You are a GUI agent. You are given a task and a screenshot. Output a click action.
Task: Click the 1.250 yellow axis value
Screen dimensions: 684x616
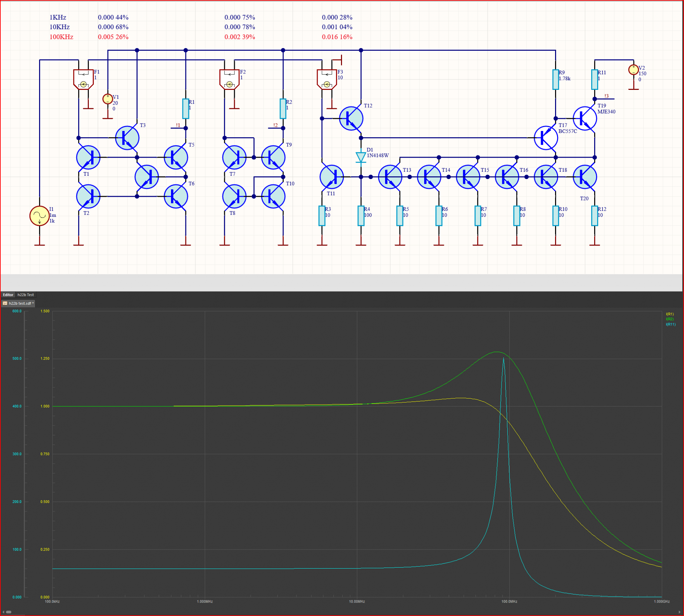(45, 359)
